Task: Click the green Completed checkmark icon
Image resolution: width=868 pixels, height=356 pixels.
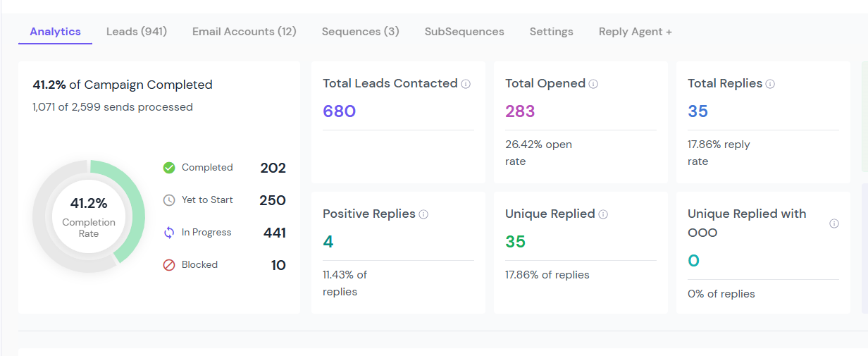Action: (169, 168)
